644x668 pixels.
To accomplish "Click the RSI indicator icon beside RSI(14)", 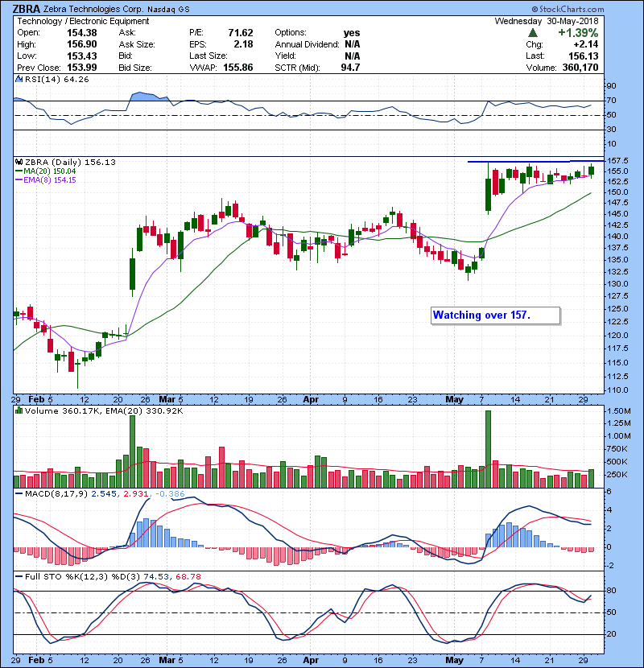I will click(x=19, y=79).
